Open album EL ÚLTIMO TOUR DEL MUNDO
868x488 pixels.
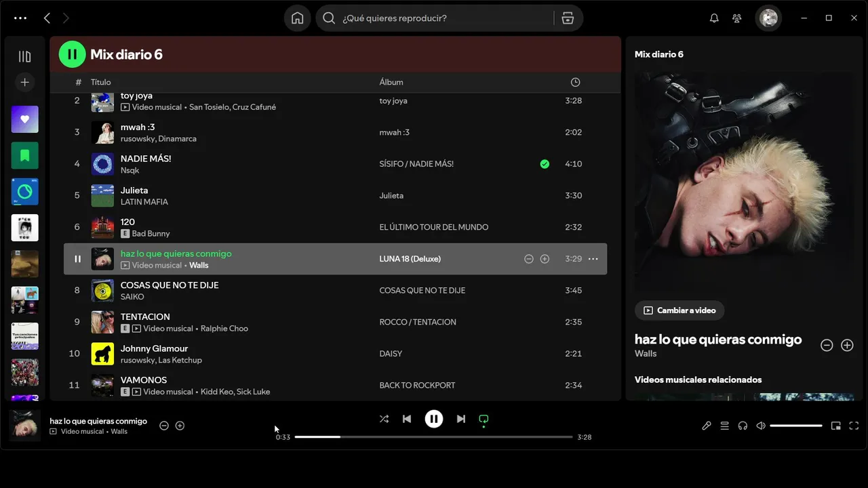pyautogui.click(x=434, y=227)
